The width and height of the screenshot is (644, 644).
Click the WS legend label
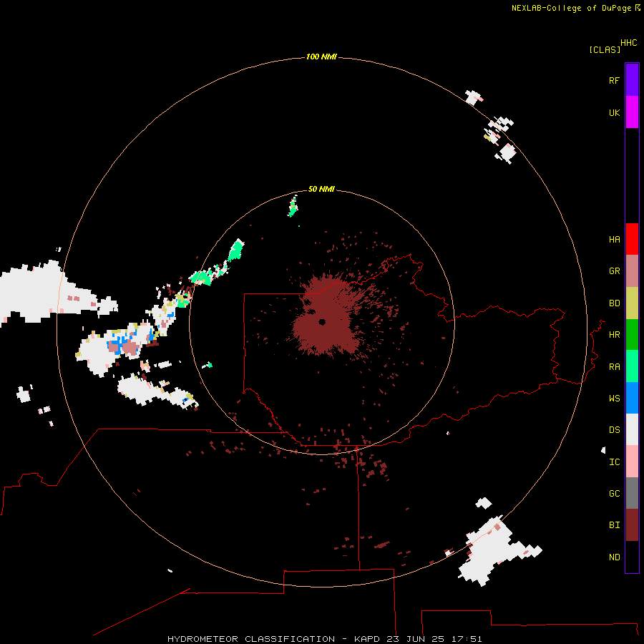point(614,399)
